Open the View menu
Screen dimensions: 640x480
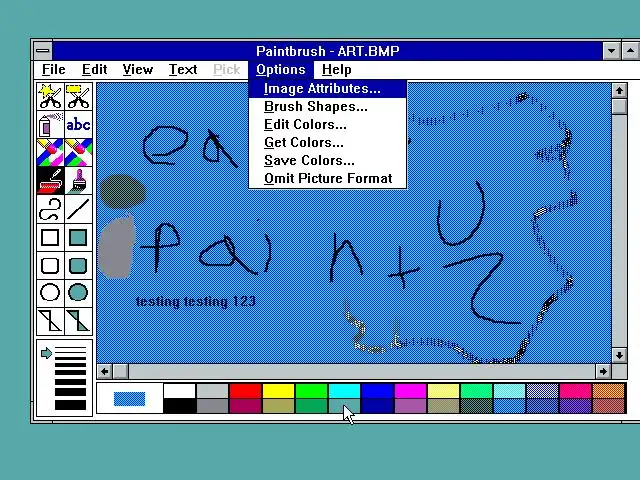point(138,69)
